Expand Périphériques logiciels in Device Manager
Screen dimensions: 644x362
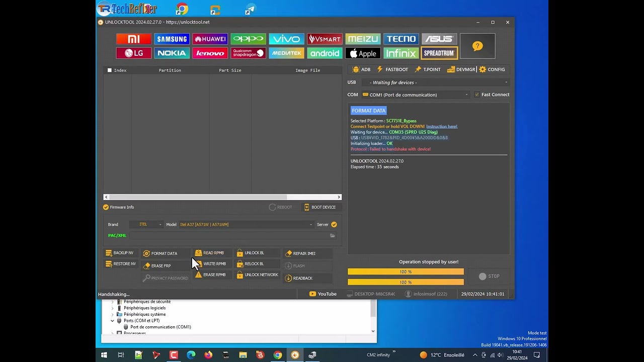pyautogui.click(x=113, y=308)
